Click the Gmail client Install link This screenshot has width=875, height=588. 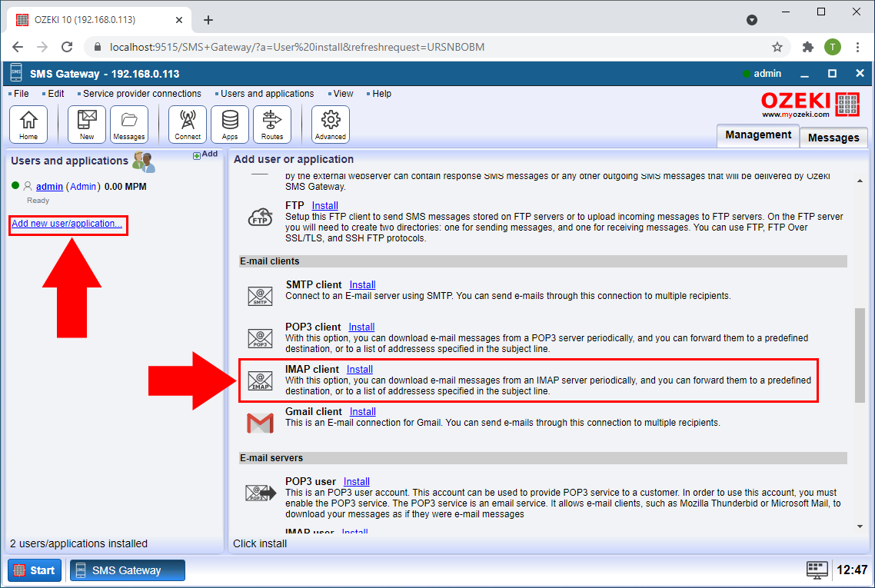(363, 412)
